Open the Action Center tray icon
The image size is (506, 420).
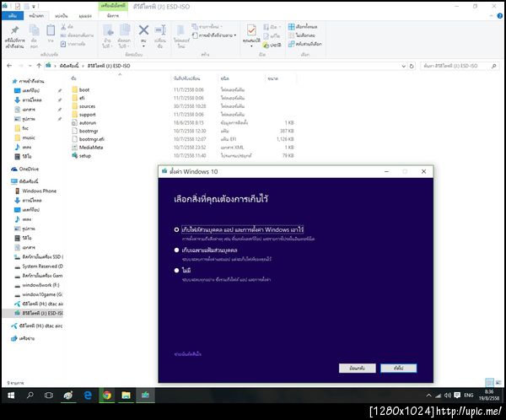pyautogui.click(x=457, y=396)
